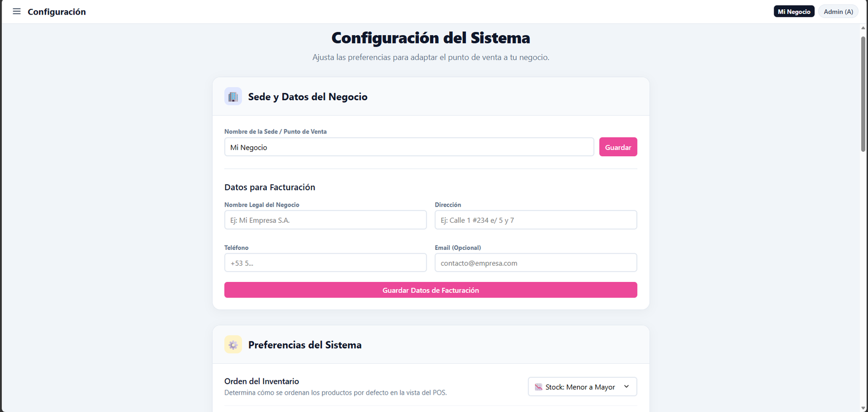Save billing data with Guardar Datos de Facturación

tap(431, 290)
